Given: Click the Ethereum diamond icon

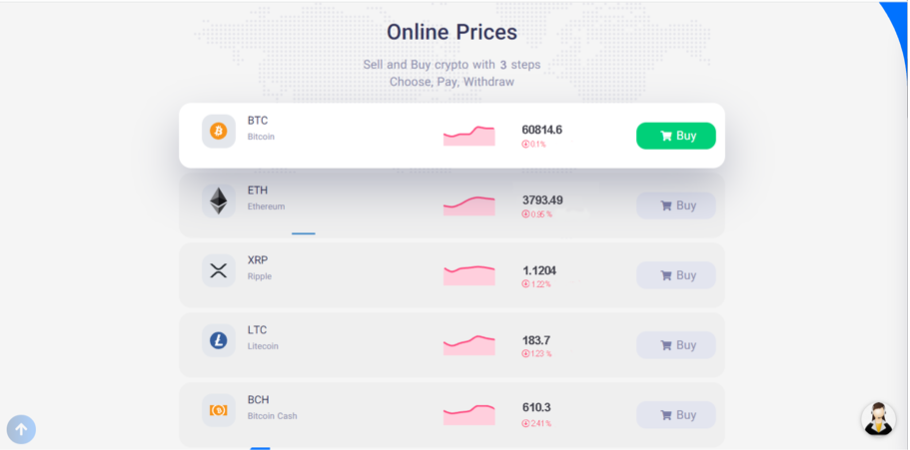Looking at the screenshot, I should pyautogui.click(x=218, y=201).
